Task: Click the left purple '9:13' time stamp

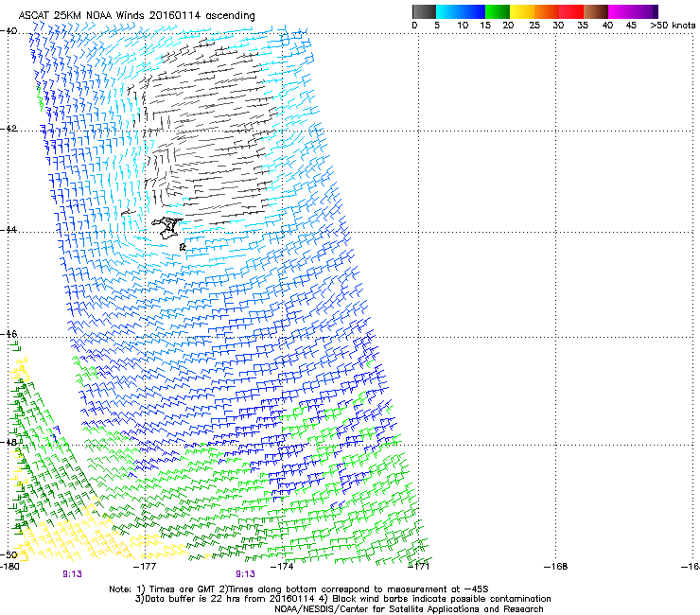Action: point(72,574)
